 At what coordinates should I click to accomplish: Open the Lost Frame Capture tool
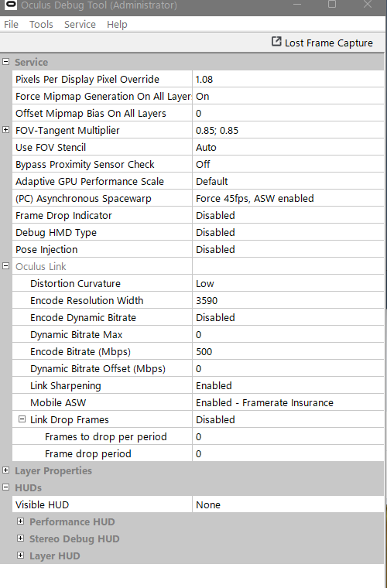(322, 43)
